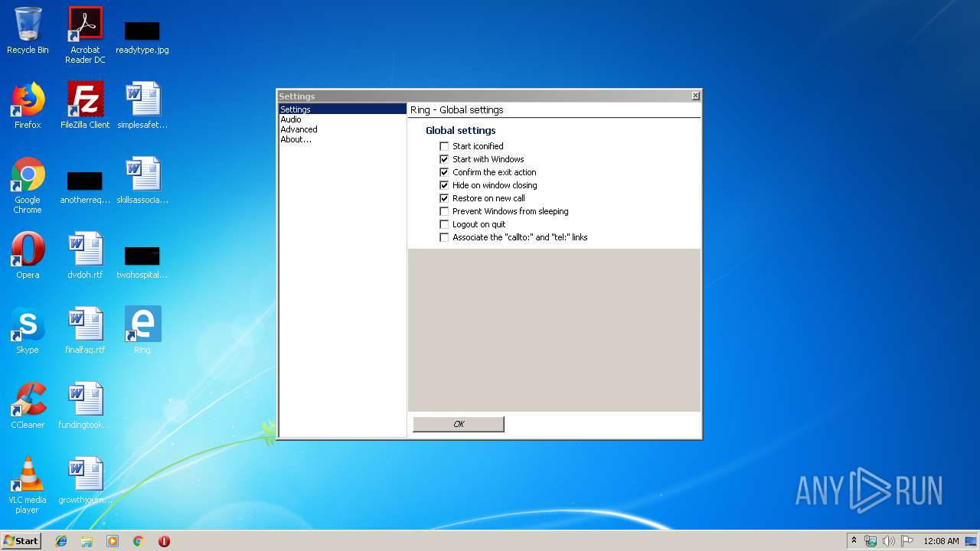This screenshot has width=980, height=551.
Task: Launch CCleaner desktop shortcut
Action: point(28,406)
